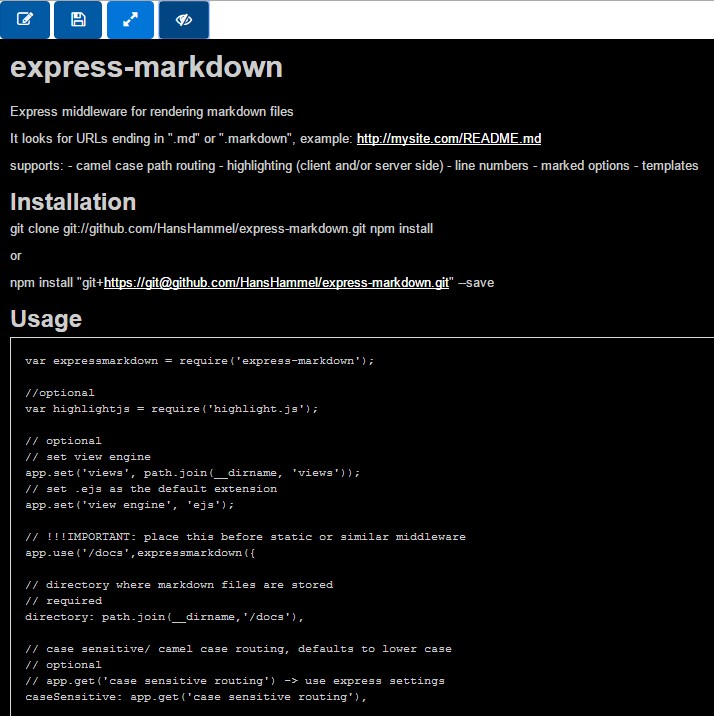Click code line "app.set('view engine', 'ejs');"

130,505
